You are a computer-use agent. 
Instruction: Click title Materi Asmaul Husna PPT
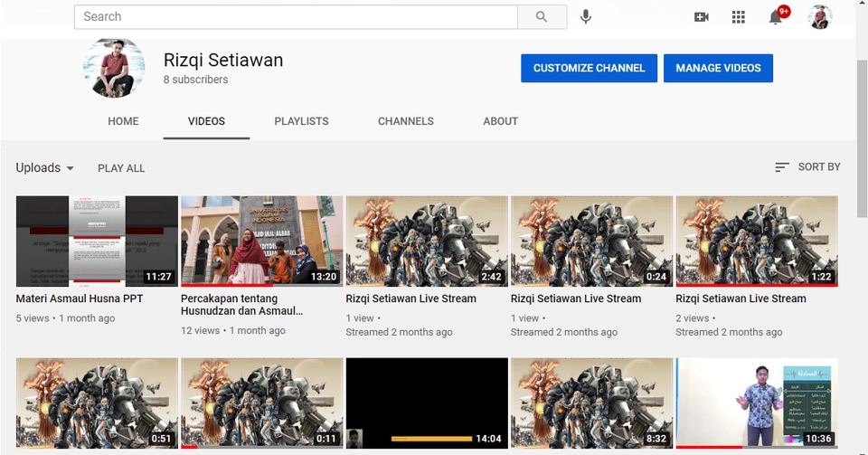coord(80,299)
